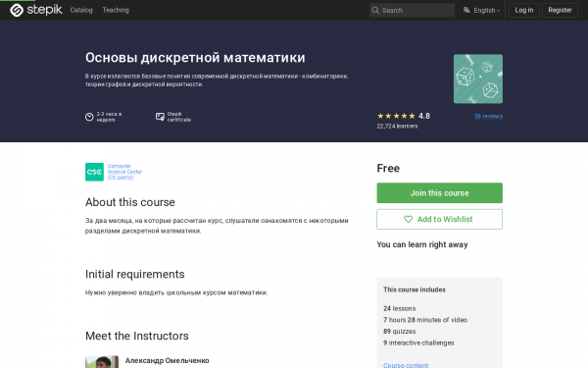Viewport: 588px width, 368px height.
Task: Click the Log in button
Action: click(x=524, y=10)
